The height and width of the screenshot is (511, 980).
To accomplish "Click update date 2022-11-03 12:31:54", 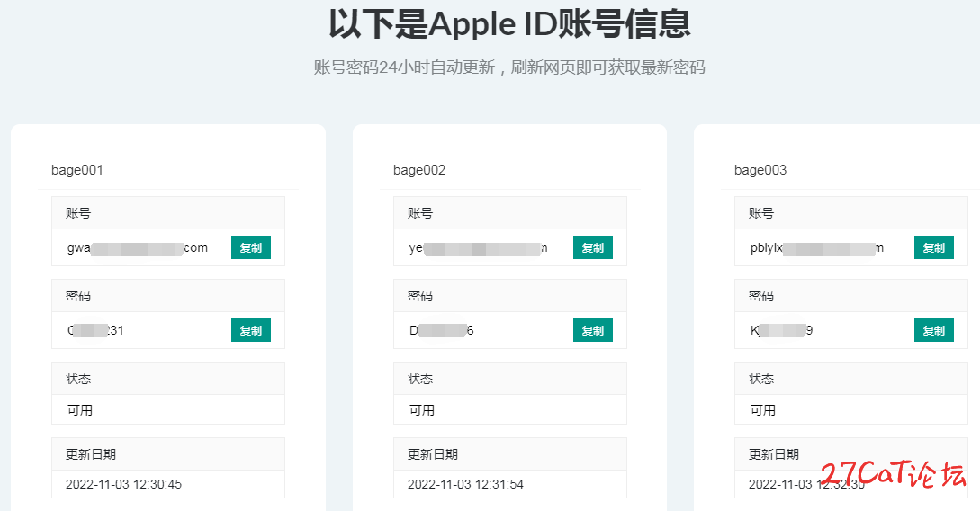I will pyautogui.click(x=465, y=484).
